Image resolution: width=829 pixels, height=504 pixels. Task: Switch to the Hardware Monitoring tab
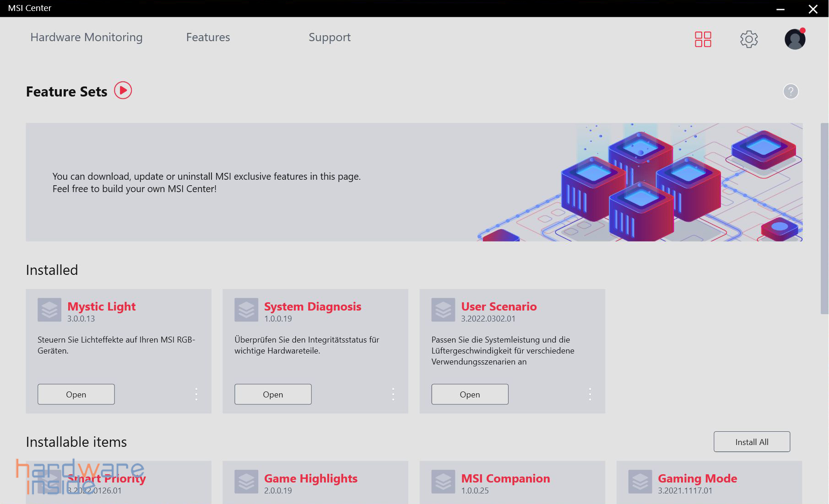click(87, 38)
